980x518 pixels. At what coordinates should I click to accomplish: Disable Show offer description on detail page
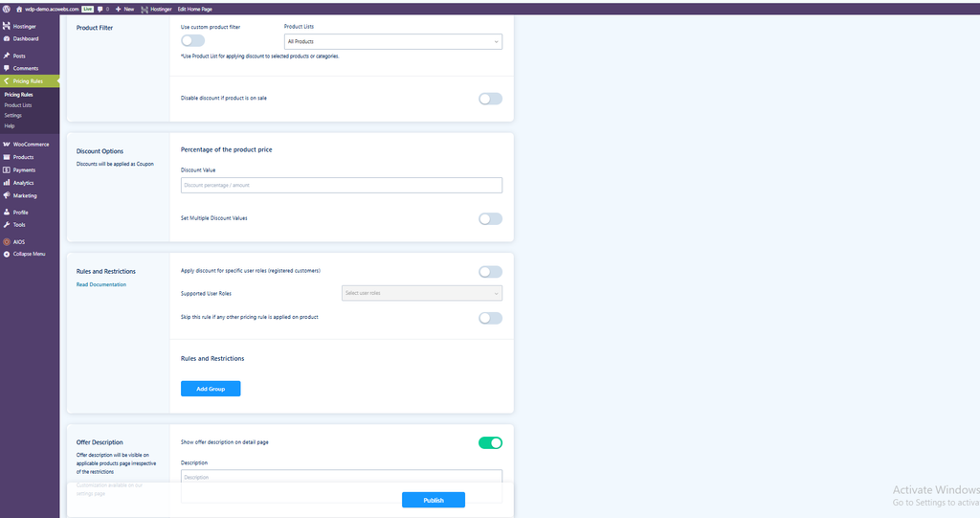click(490, 443)
